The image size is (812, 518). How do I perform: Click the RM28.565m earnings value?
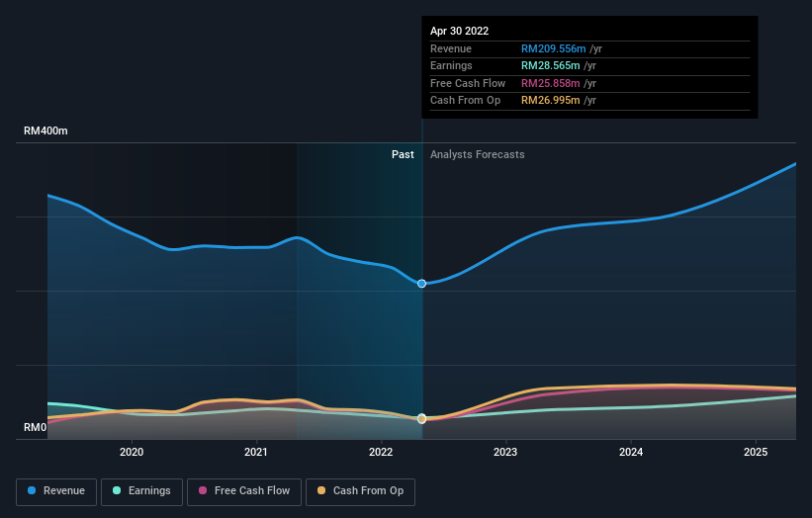click(551, 65)
